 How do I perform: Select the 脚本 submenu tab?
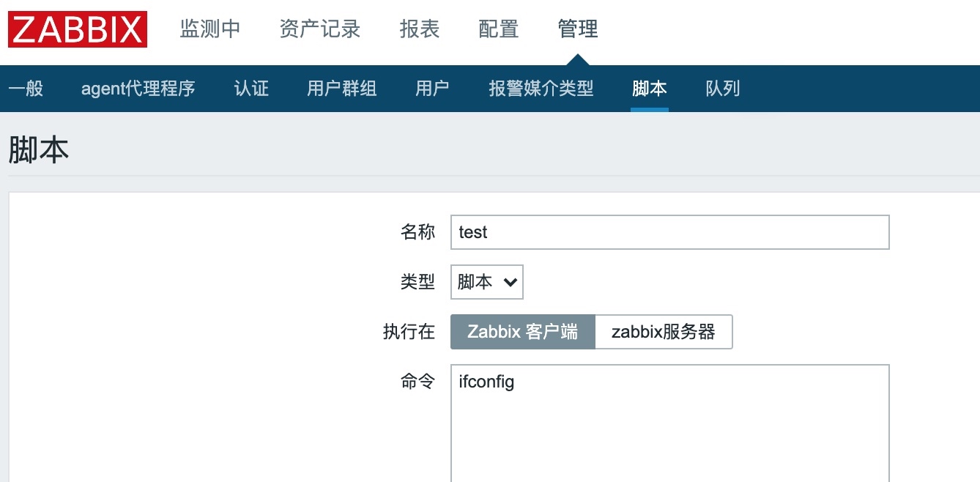coord(650,89)
